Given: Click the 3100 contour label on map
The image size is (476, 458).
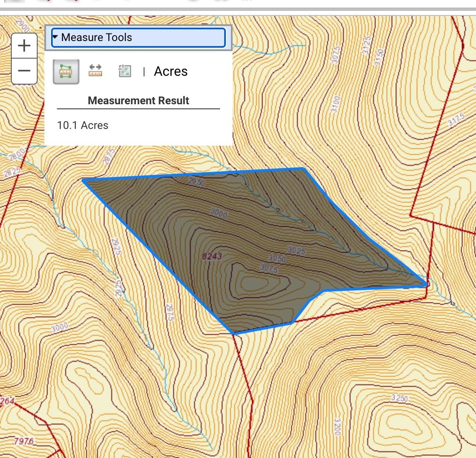Looking at the screenshot, I should tap(335, 104).
